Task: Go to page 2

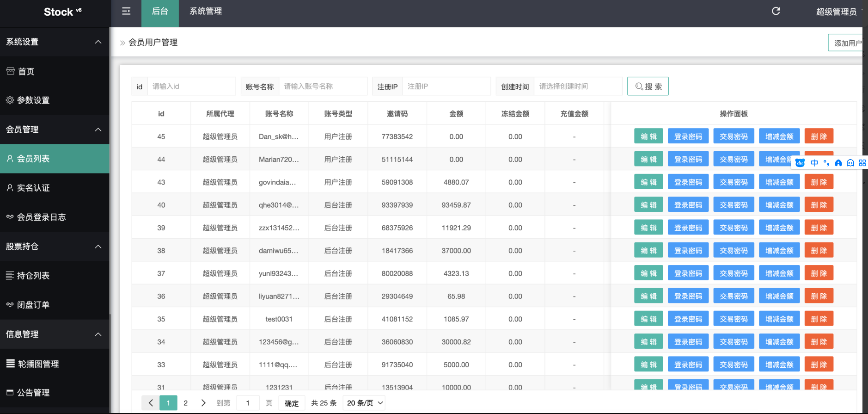Action: point(186,403)
